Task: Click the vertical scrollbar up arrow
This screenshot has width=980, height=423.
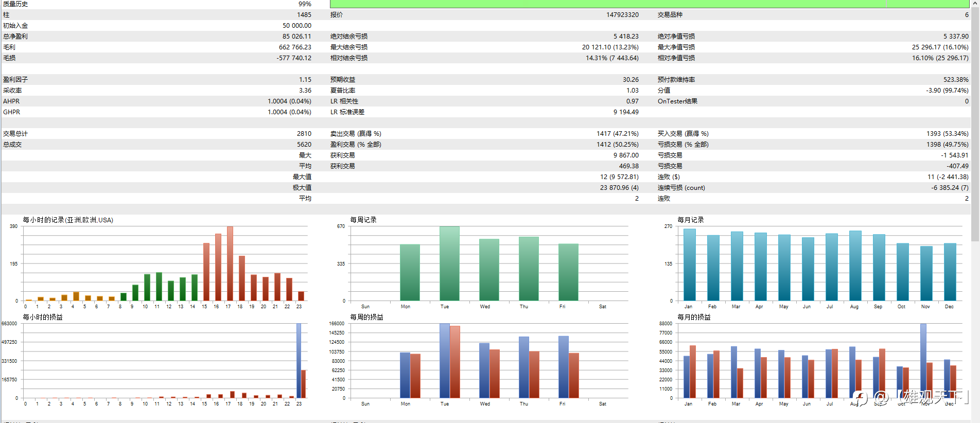Action: (975, 3)
